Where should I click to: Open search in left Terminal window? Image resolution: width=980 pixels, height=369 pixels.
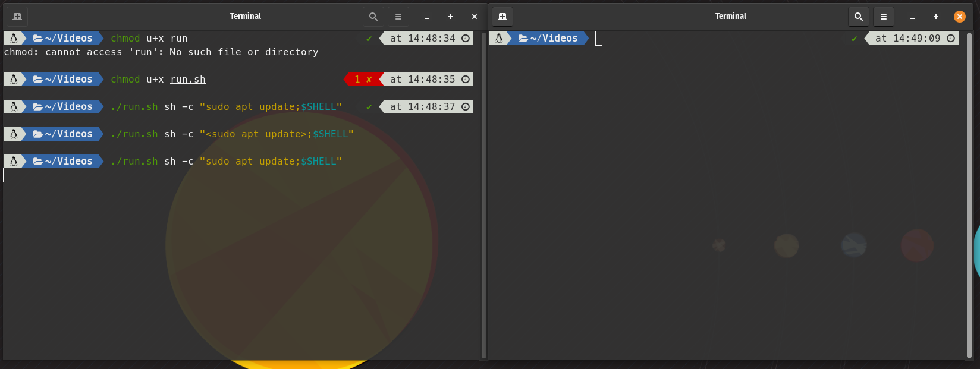tap(373, 17)
